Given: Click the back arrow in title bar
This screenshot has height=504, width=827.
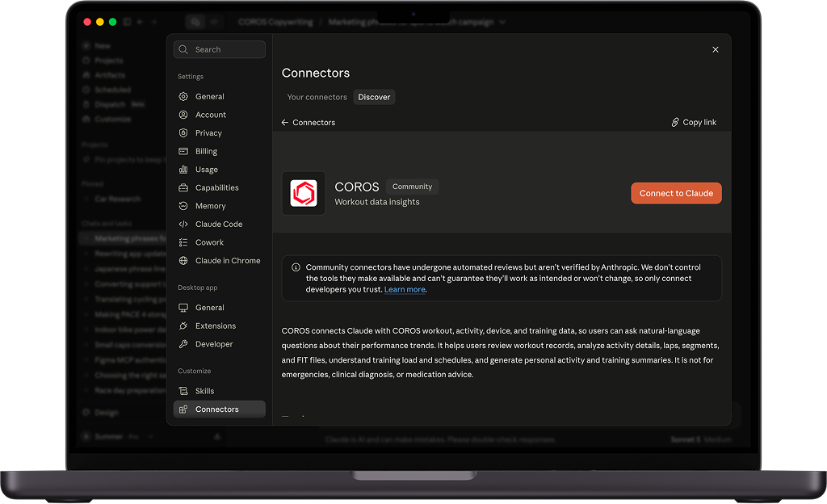Looking at the screenshot, I should pyautogui.click(x=141, y=22).
